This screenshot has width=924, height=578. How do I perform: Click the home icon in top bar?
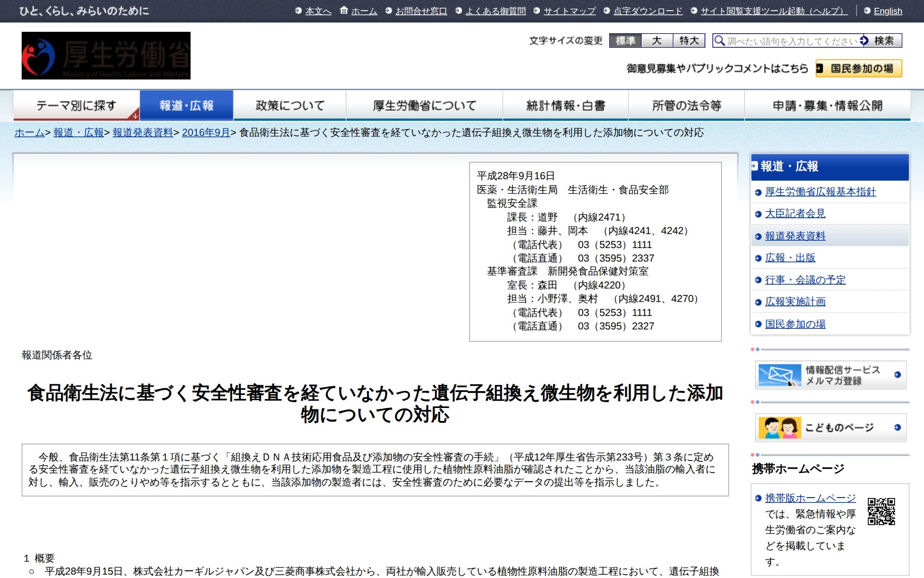(x=344, y=10)
